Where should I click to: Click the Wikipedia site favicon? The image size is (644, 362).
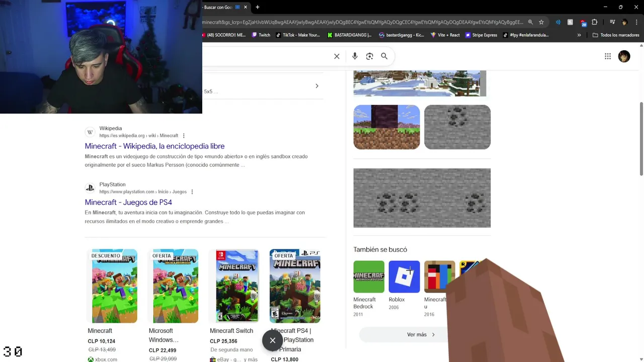[90, 132]
